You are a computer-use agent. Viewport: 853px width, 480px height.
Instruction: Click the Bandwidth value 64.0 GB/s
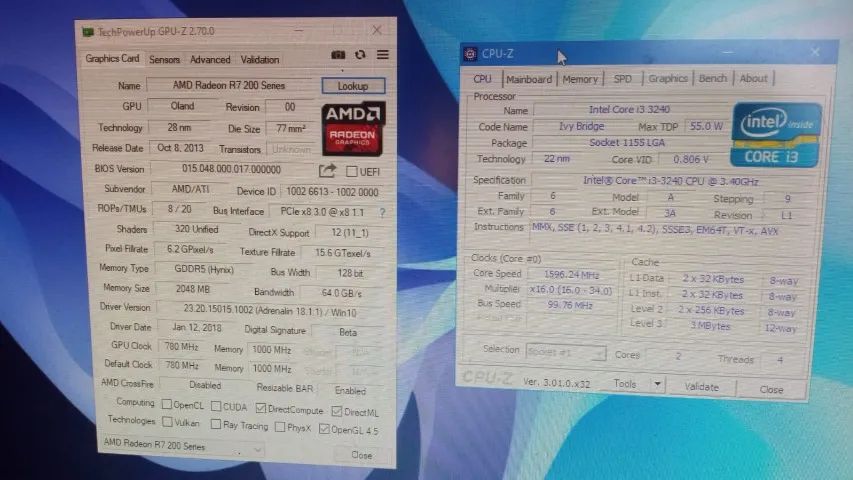(341, 293)
